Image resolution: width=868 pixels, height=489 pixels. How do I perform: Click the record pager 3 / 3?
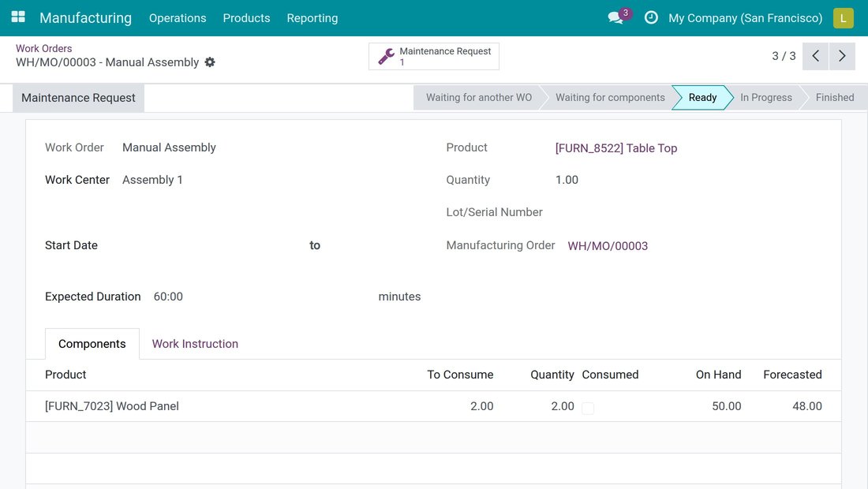784,56
